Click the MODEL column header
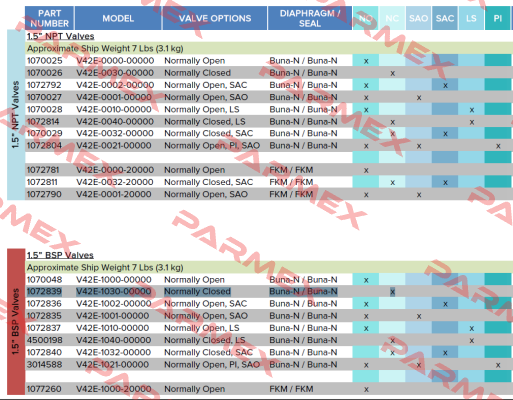The width and height of the screenshot is (513, 400). click(x=118, y=18)
